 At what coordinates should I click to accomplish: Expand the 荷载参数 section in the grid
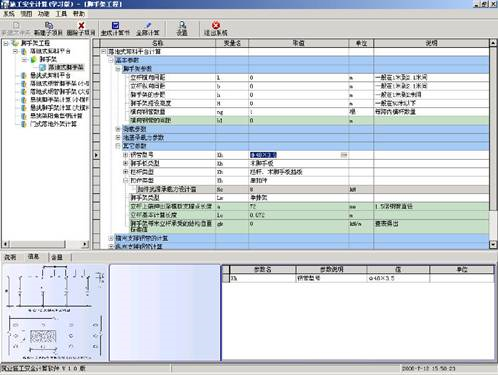click(118, 129)
